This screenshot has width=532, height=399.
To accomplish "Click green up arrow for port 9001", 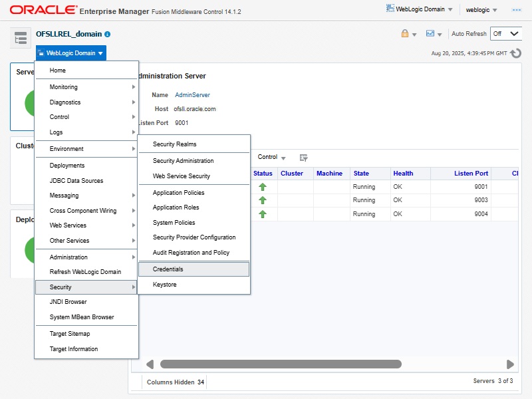I will click(x=263, y=187).
